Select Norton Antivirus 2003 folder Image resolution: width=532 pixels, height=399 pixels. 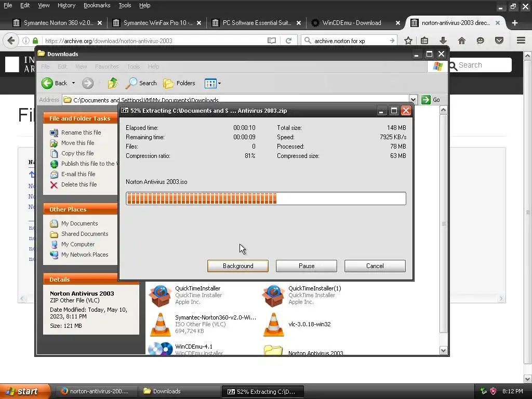click(x=273, y=350)
